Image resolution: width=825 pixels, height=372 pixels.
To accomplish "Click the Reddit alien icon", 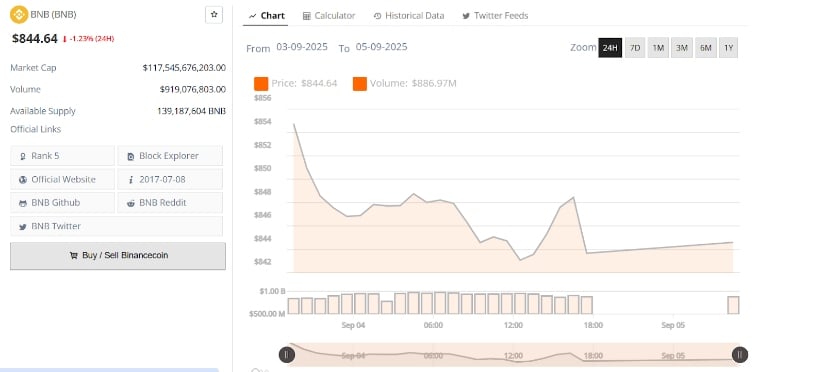I will click(x=130, y=203).
